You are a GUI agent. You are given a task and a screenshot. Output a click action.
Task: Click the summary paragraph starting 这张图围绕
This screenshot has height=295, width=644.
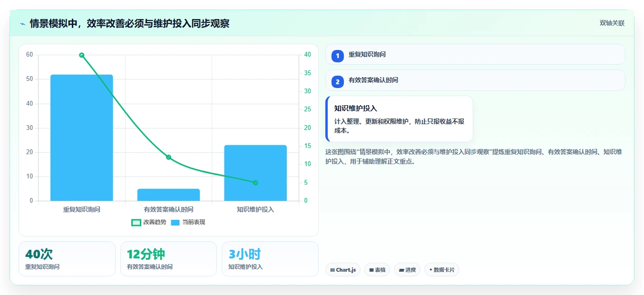pyautogui.click(x=474, y=157)
